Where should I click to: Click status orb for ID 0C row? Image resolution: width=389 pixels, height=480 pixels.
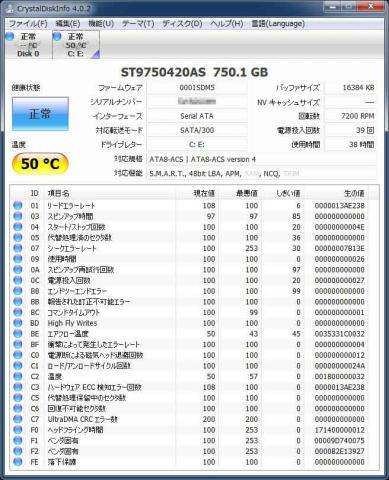[x=18, y=280]
